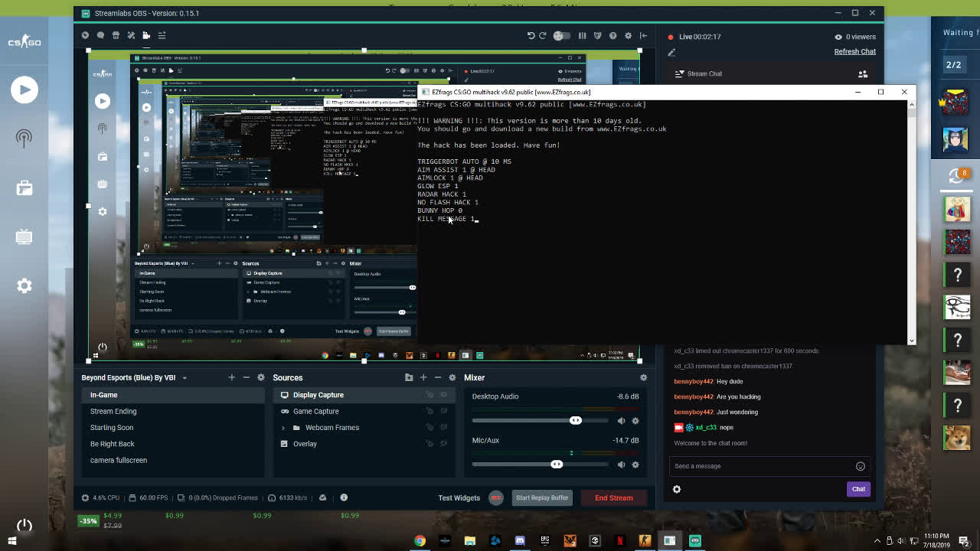Toggle night mode switch in top toolbar
The height and width of the screenshot is (551, 980).
(x=562, y=35)
